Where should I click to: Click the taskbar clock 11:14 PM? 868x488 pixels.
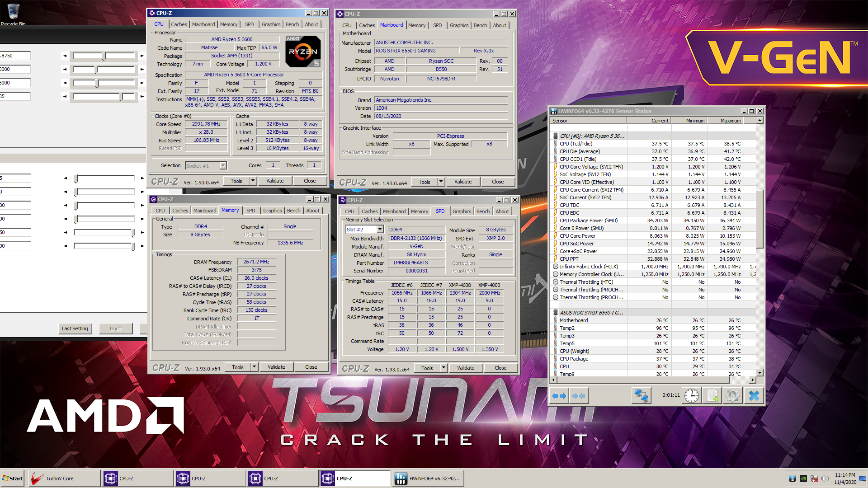pyautogui.click(x=845, y=475)
